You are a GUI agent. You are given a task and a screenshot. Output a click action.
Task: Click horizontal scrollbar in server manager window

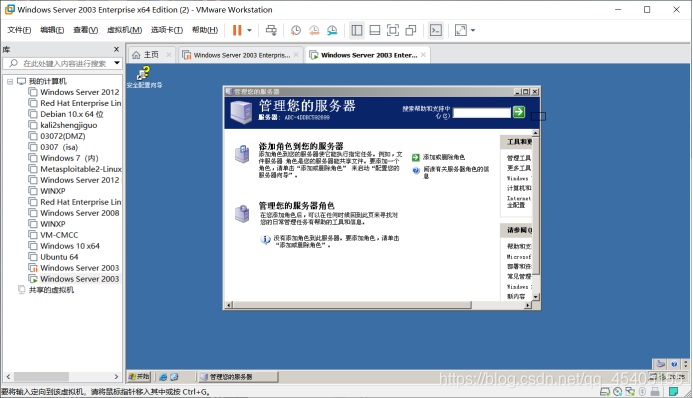[352, 305]
